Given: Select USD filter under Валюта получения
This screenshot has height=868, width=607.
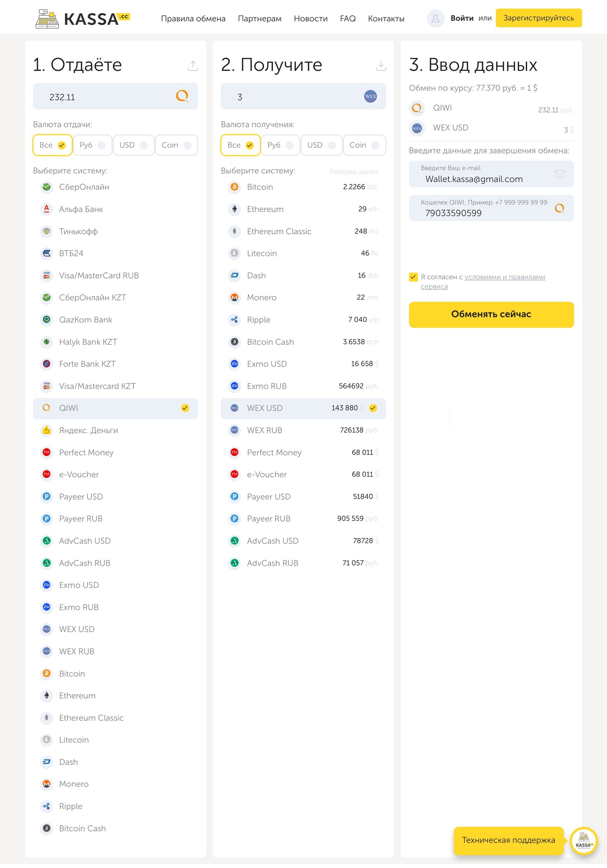Looking at the screenshot, I should tap(322, 145).
